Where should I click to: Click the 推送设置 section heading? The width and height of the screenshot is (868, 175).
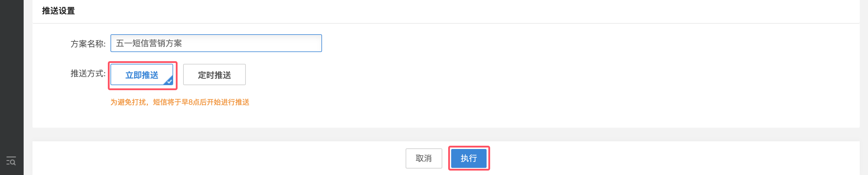pos(58,11)
